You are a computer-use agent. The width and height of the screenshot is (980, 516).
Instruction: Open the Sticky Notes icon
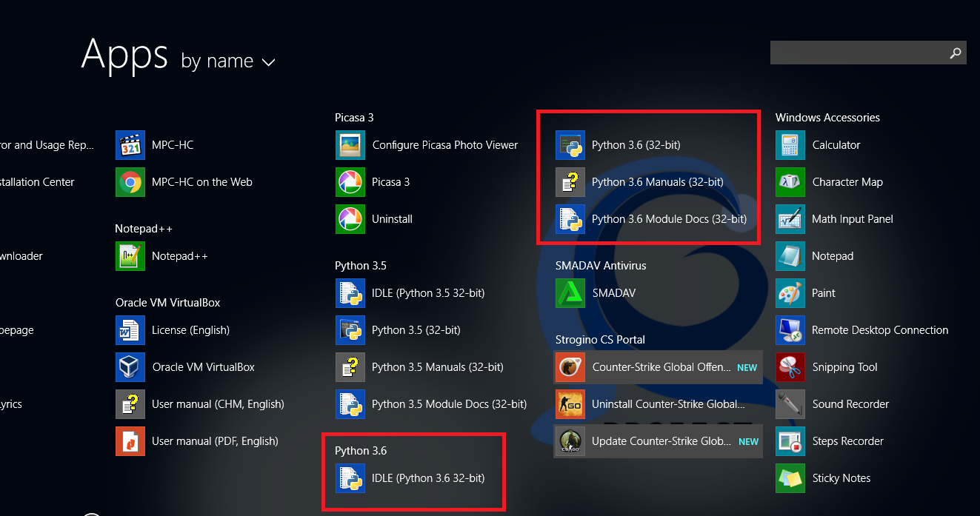click(790, 478)
